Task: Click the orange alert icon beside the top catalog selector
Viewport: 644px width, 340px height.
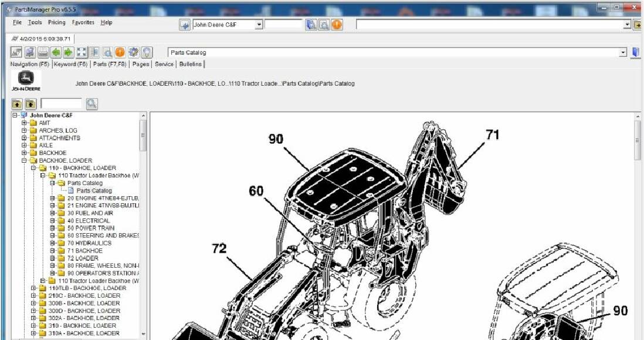Action: coord(337,25)
